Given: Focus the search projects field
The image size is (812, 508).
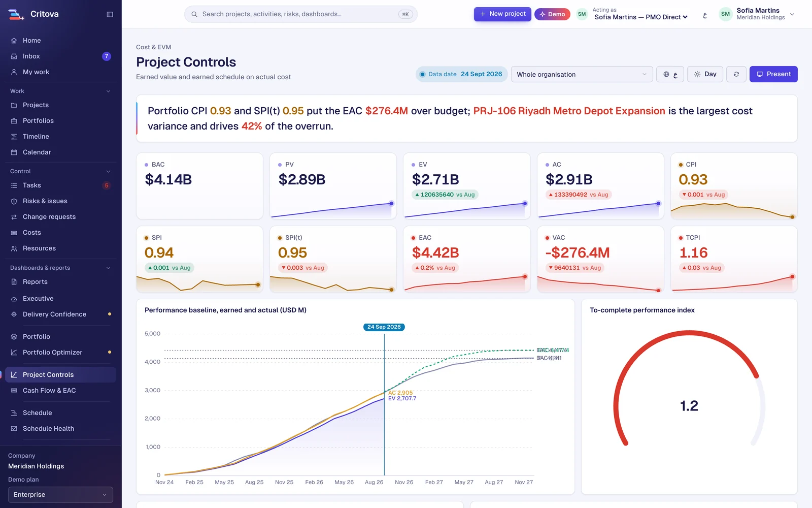Looking at the screenshot, I should click(x=300, y=14).
